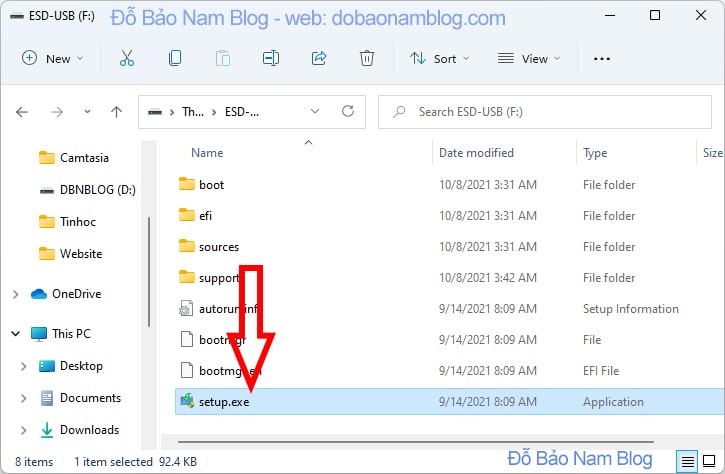Click the horizontal scrollbar of file list
This screenshot has height=474, width=725.
click(x=416, y=442)
